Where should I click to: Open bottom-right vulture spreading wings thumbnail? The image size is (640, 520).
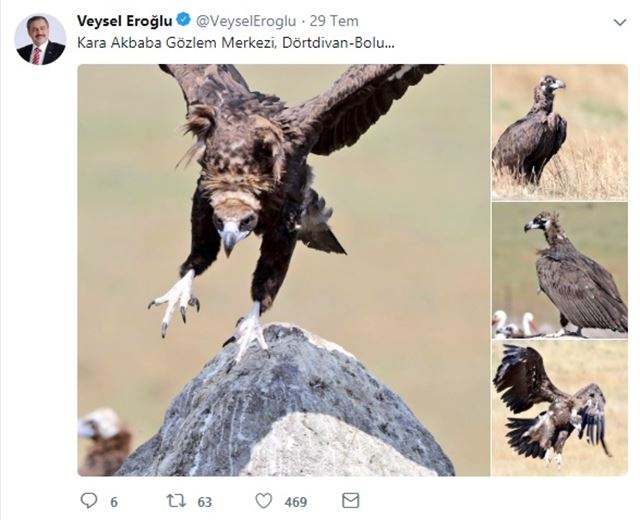click(560, 408)
